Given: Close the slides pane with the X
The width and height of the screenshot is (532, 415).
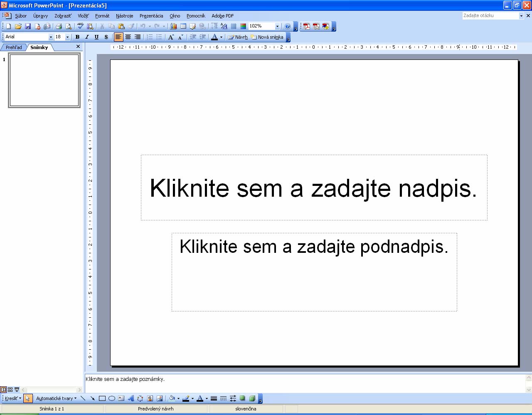Looking at the screenshot, I should coord(78,47).
